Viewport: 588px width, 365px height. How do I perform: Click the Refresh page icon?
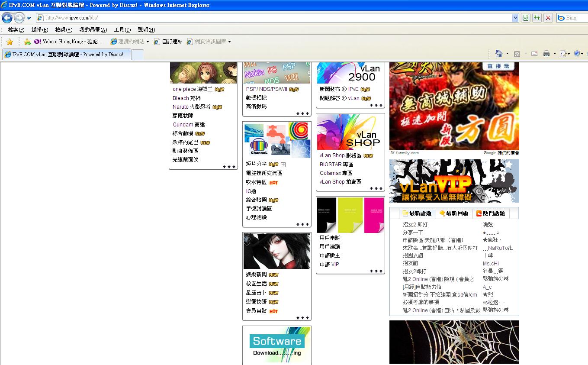(537, 18)
